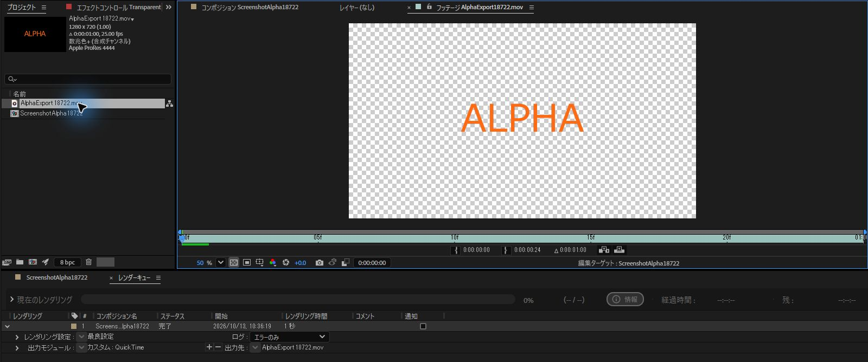Screen dimensions: 868x362
Task: Open footage name dropdown in Project preview
Action: (x=132, y=19)
